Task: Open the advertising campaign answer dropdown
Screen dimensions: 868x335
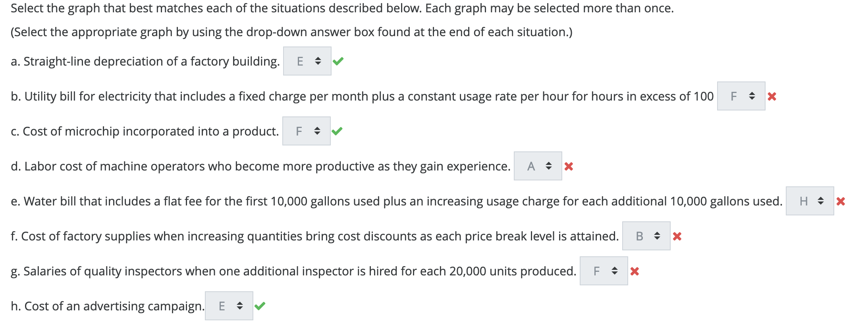Action: coord(229,306)
